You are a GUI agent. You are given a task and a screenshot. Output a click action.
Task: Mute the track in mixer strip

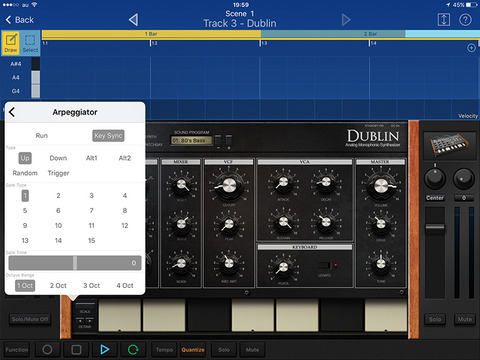pos(465,319)
